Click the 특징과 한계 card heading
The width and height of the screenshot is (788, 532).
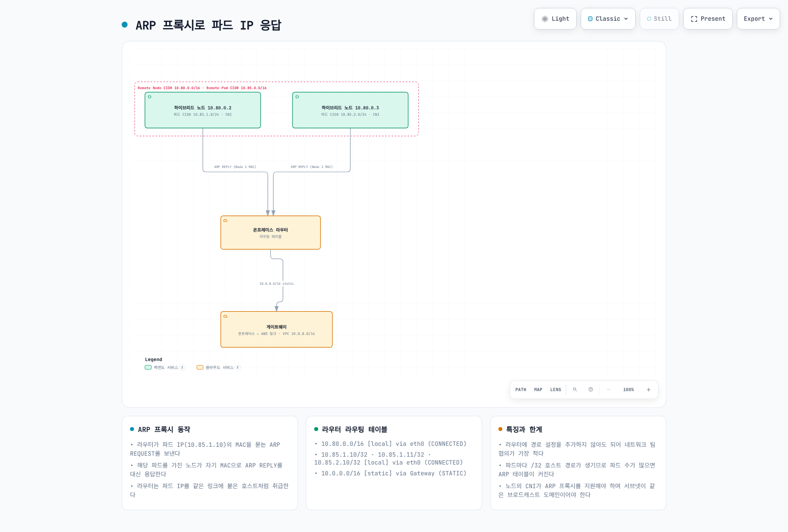tap(524, 430)
